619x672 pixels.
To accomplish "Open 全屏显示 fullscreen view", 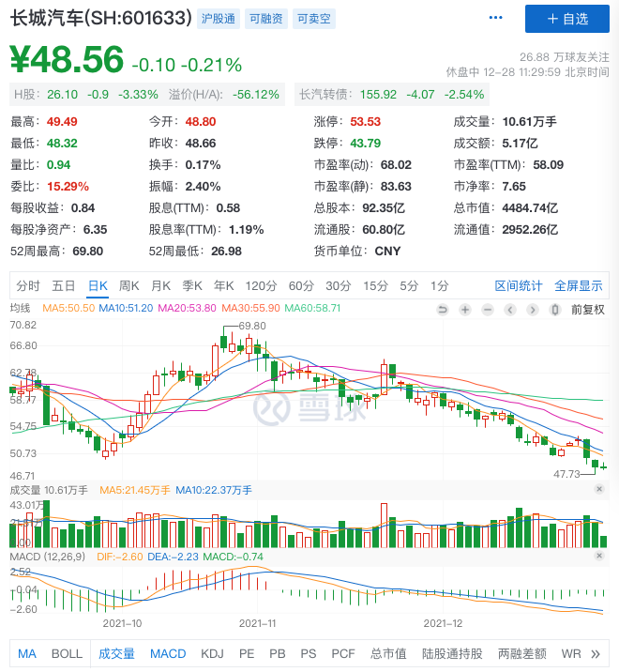I will (x=579, y=286).
